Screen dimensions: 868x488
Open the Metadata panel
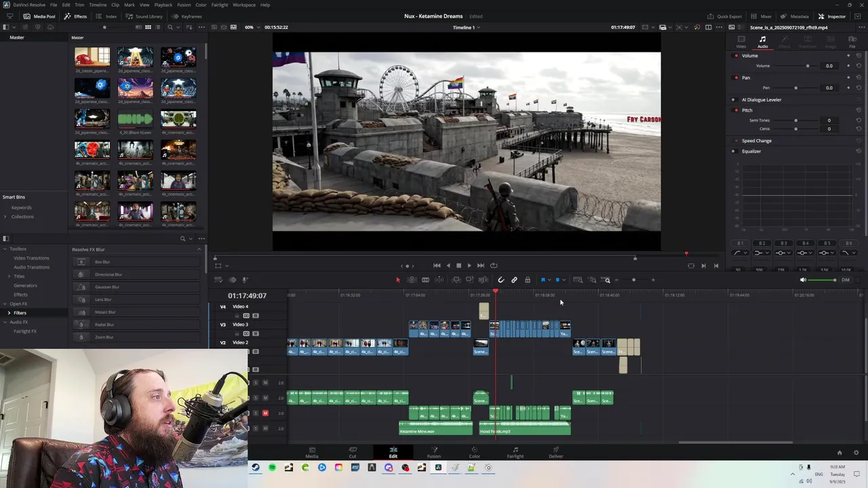794,16
